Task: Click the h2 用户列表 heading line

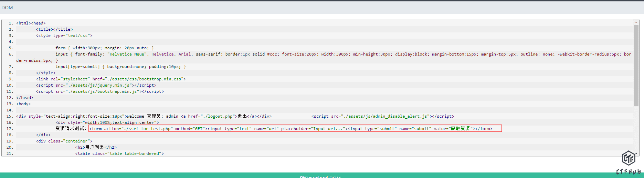Action: (x=96, y=147)
